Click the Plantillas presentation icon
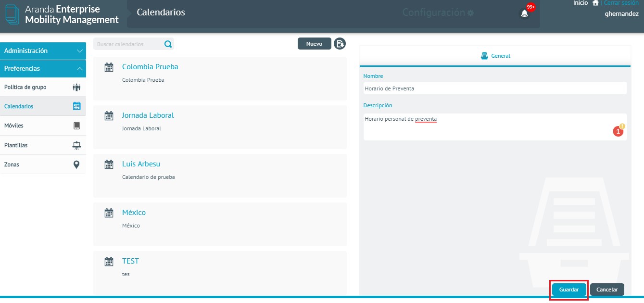Viewport: 644px width, 303px height. [x=76, y=145]
